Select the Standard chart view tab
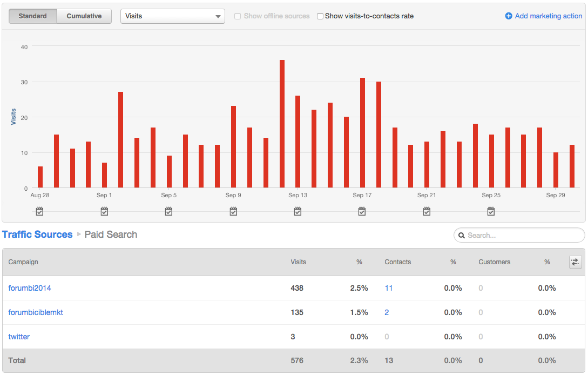Image resolution: width=588 pixels, height=375 pixels. point(32,16)
